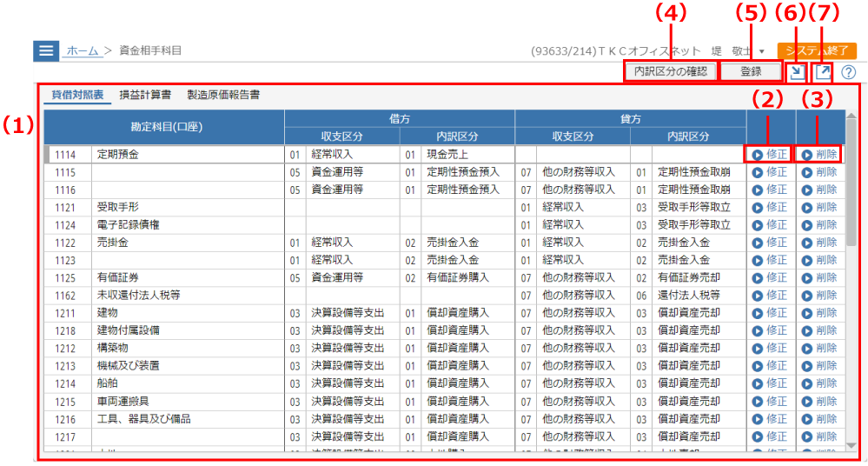Click the account code 1125 cell
Image resolution: width=868 pixels, height=466 pixels.
(68, 278)
